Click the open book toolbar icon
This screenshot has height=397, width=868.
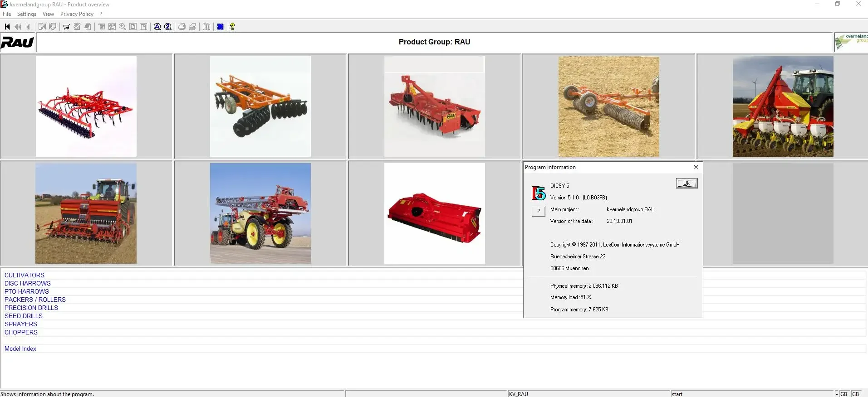[x=206, y=27]
